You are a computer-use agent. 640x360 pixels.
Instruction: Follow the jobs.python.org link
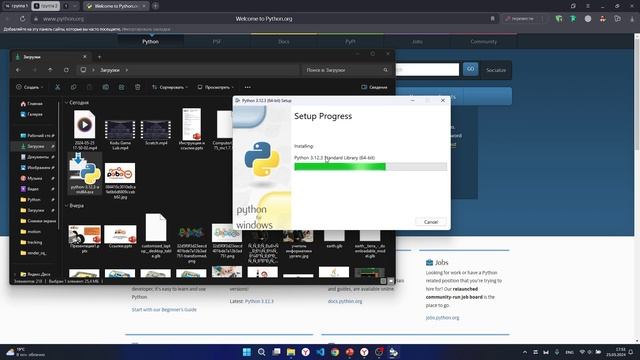pos(442,317)
